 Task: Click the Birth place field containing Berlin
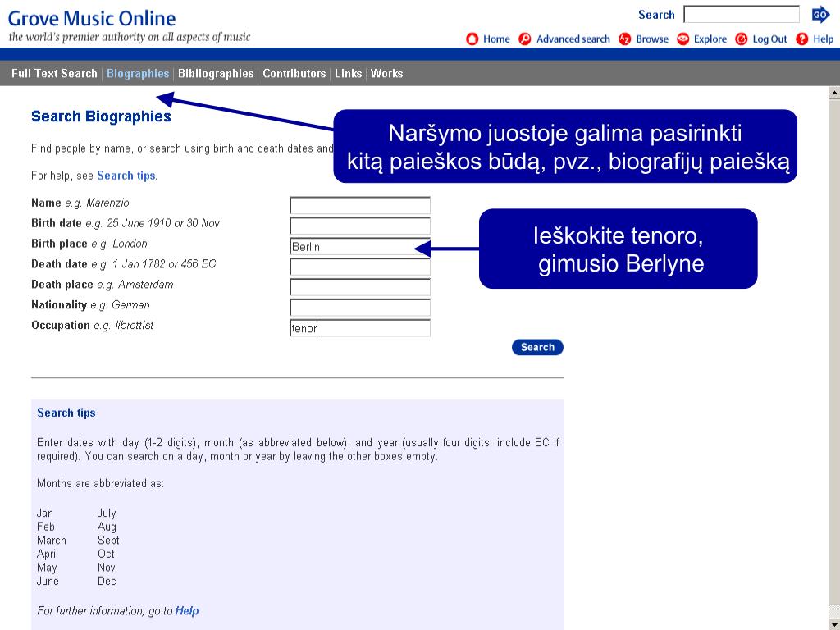pyautogui.click(x=360, y=246)
